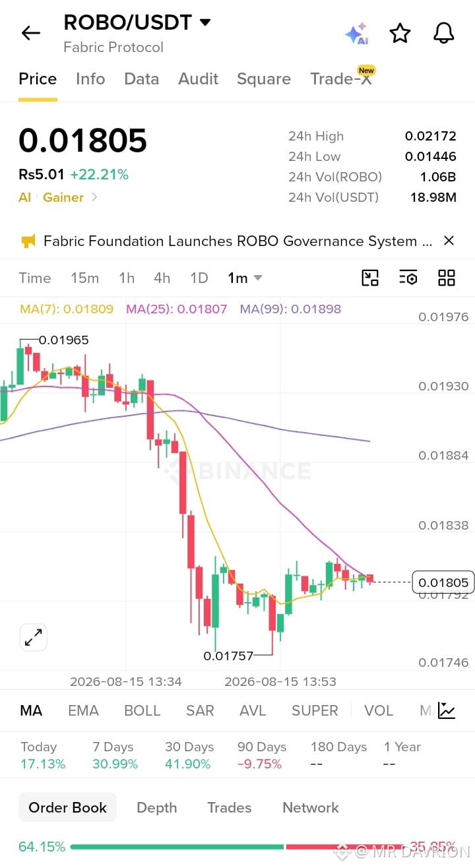
Task: Expand the 1m interval dropdown
Action: click(x=245, y=278)
